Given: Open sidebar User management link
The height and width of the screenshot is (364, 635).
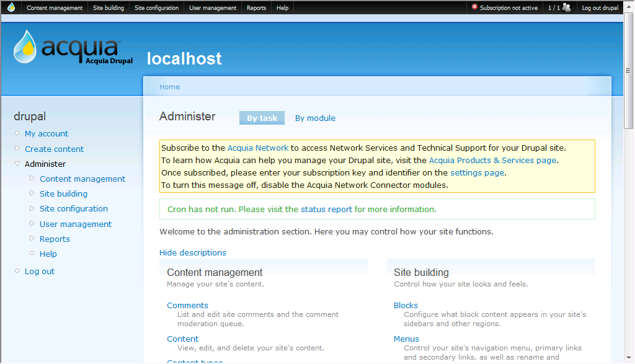Looking at the screenshot, I should (75, 224).
